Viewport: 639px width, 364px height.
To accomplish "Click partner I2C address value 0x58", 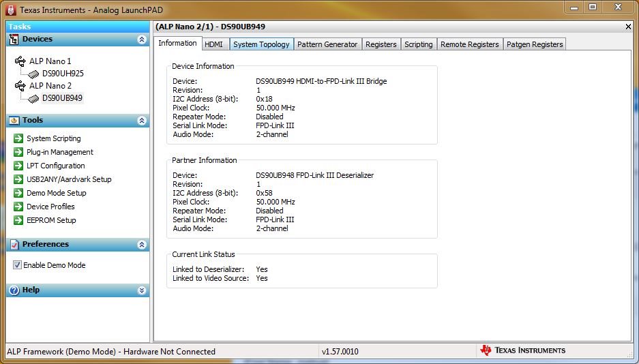I will 264,193.
